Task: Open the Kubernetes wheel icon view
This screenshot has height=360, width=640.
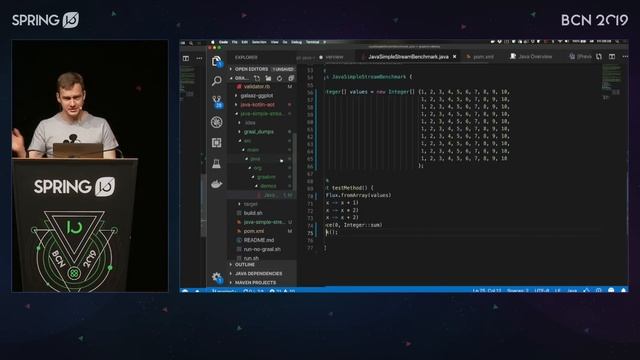Action: 217,122
